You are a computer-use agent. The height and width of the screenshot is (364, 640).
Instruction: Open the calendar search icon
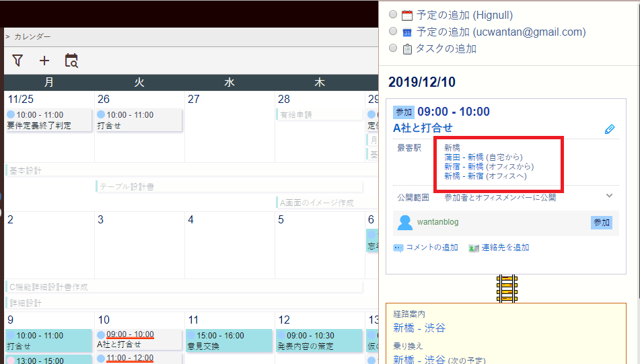[x=71, y=61]
